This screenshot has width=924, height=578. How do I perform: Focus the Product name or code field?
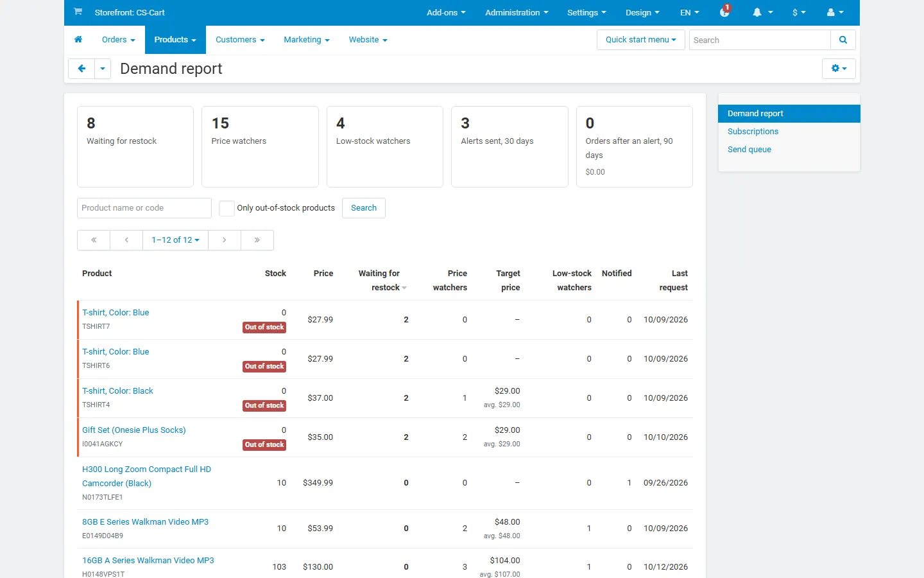144,208
